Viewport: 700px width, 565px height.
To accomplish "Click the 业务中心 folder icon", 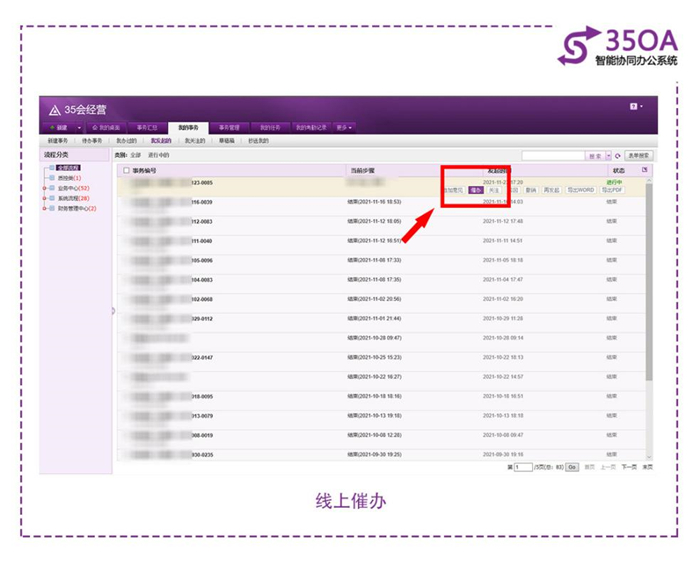I will pyautogui.click(x=52, y=188).
